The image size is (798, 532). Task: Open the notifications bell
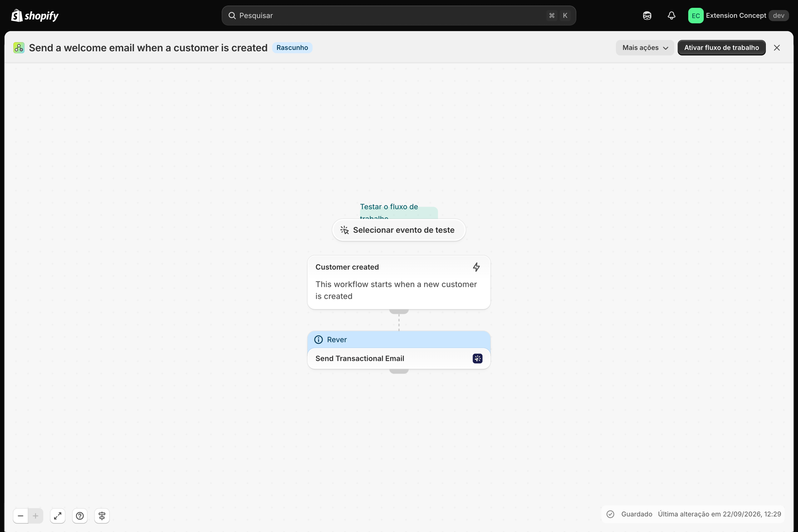(671, 16)
